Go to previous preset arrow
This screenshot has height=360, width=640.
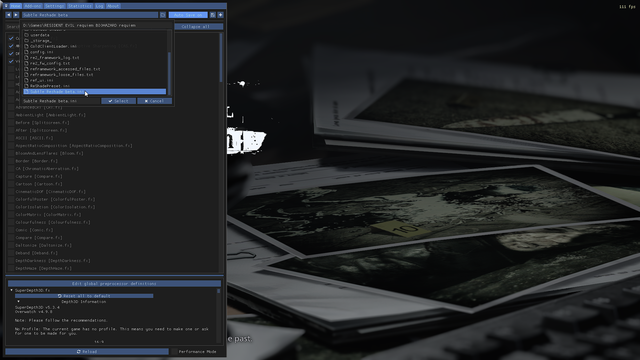[x=9, y=15]
